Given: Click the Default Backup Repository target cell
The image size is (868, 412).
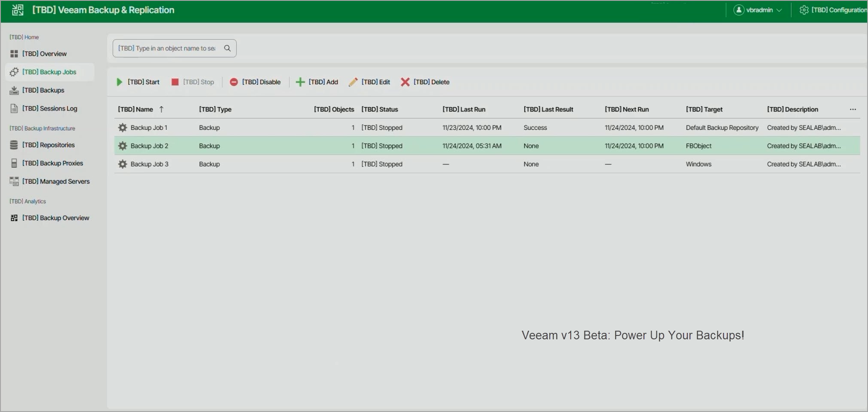Looking at the screenshot, I should [722, 128].
